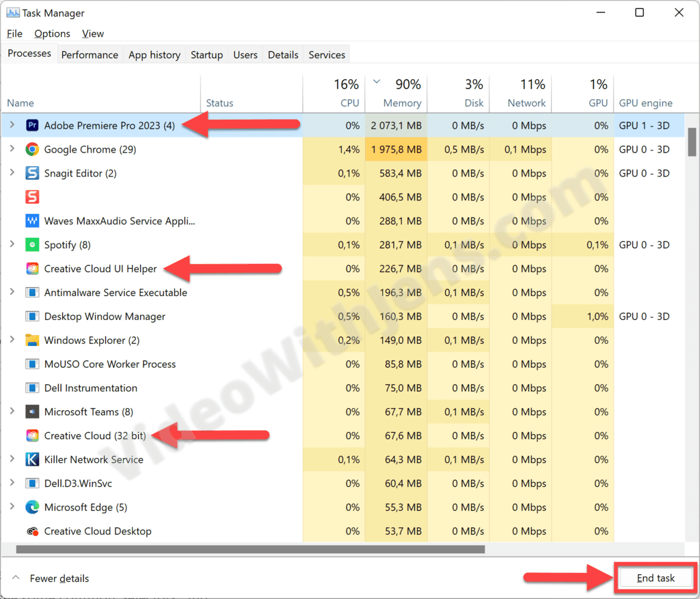
Task: Expand the Killer Network Service group
Action: [x=12, y=460]
